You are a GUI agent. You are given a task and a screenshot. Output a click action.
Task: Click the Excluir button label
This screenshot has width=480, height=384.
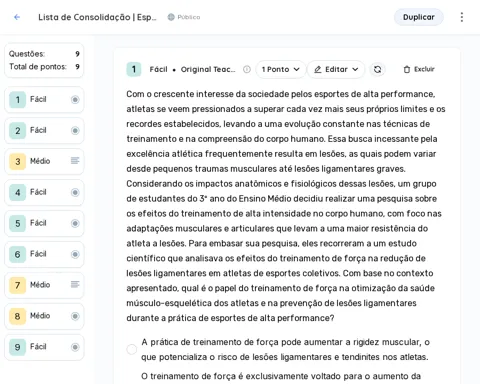coord(424,69)
